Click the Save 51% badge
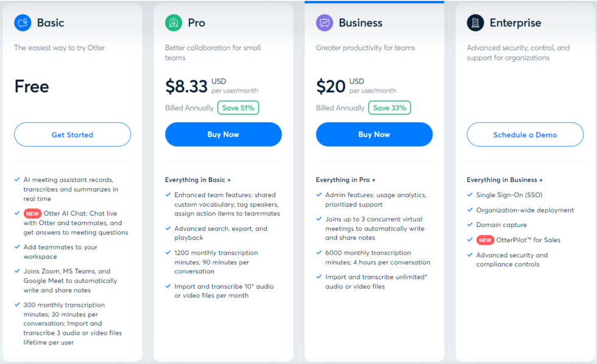This screenshot has width=597, height=364. pyautogui.click(x=238, y=108)
